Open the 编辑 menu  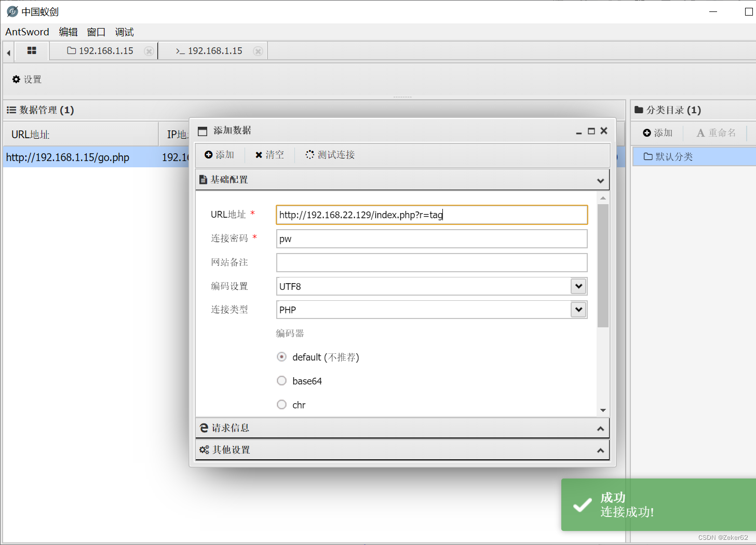pyautogui.click(x=68, y=32)
